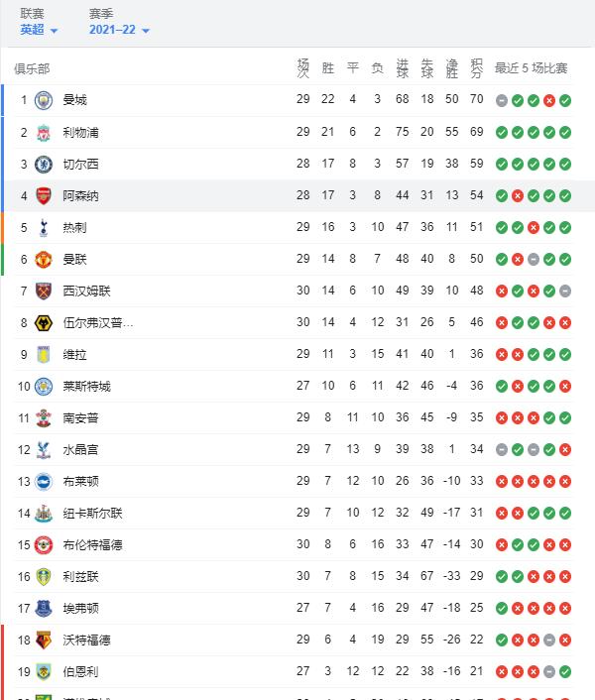Viewport: 595px width, 700px height.
Task: Click the Watford 沃特福德 crest
Action: (x=44, y=641)
